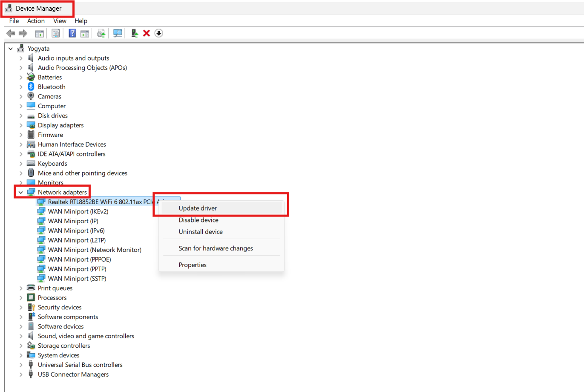
Task: Click the Help toolbar icon
Action: 72,33
